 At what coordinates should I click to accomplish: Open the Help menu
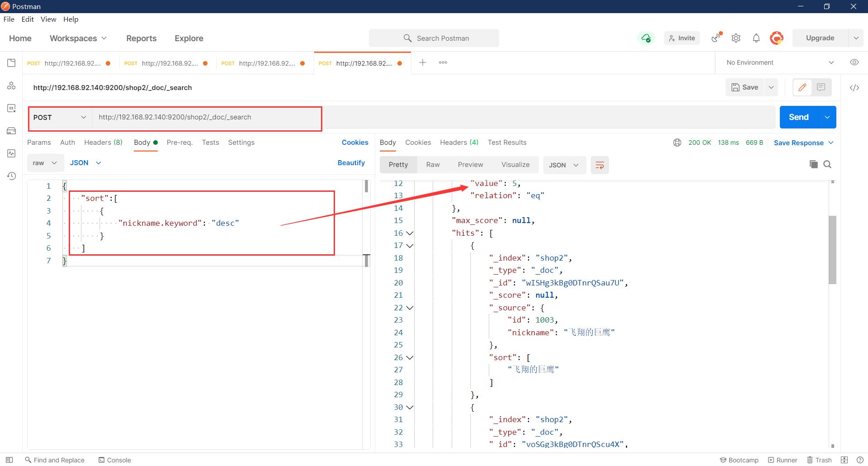click(x=71, y=19)
